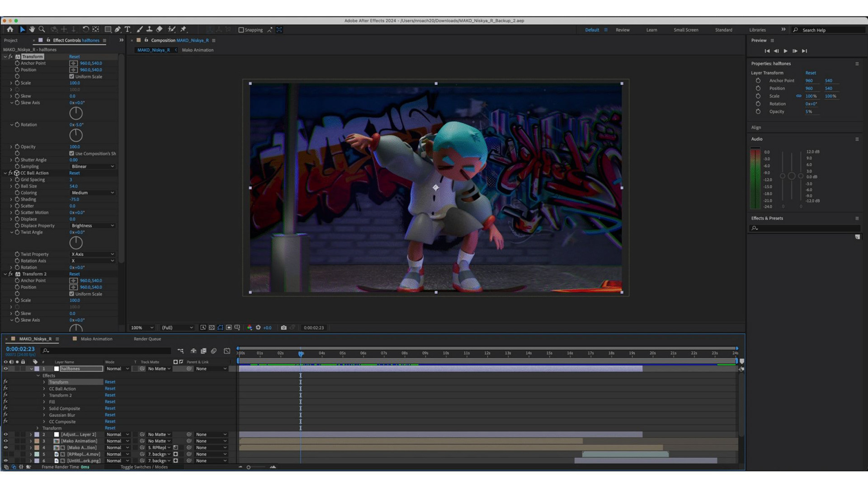
Task: Take a snapshot with the camera icon
Action: click(283, 328)
